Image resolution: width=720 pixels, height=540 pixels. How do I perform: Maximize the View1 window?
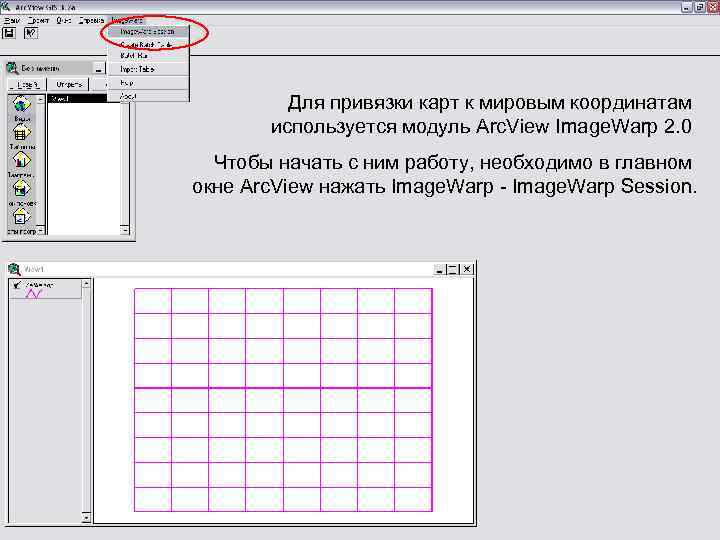(453, 270)
